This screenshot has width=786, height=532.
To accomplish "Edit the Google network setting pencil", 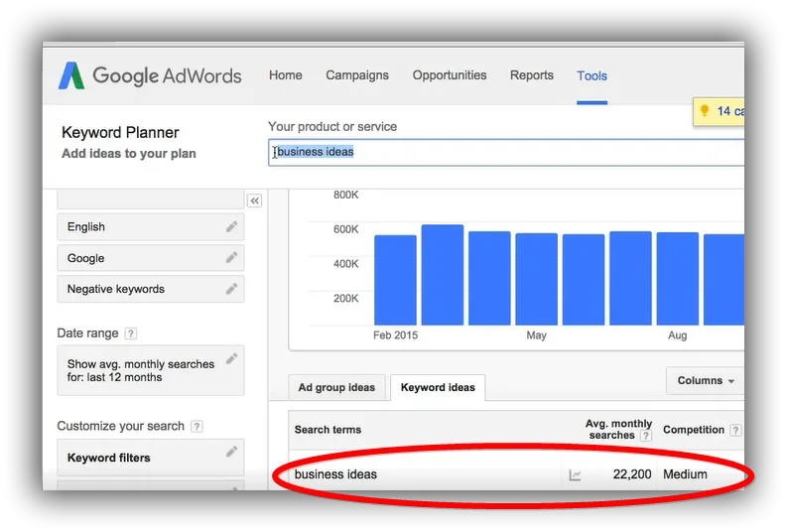I will 231,258.
